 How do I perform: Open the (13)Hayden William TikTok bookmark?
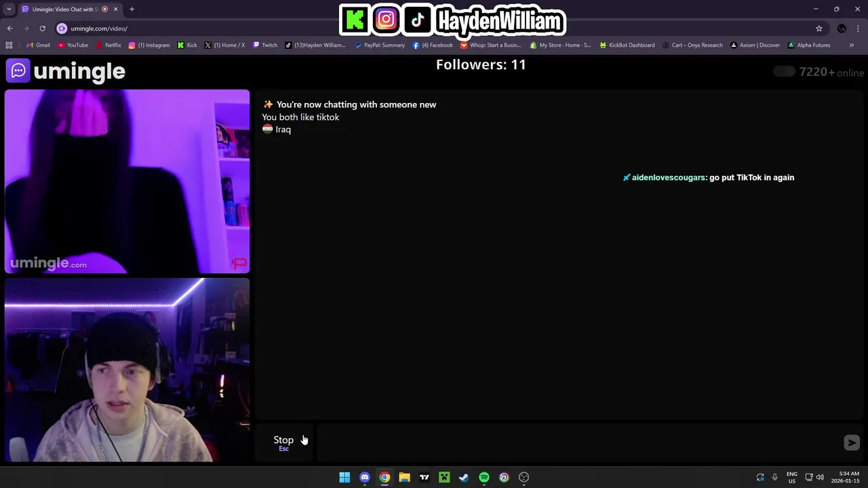pyautogui.click(x=315, y=45)
